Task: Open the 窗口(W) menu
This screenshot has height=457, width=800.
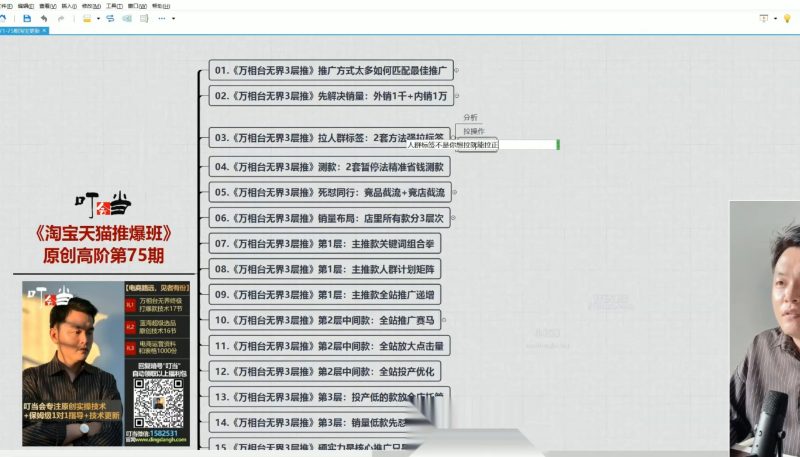Action: pos(137,6)
